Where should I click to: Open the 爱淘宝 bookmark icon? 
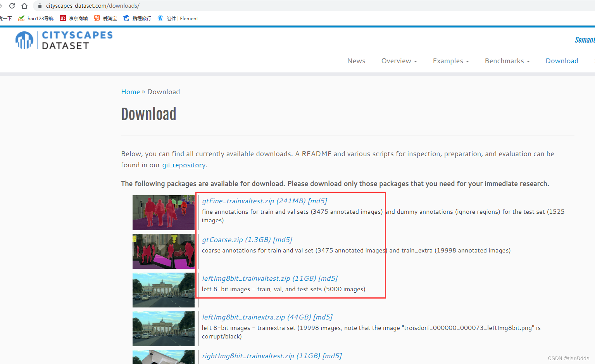pos(97,18)
